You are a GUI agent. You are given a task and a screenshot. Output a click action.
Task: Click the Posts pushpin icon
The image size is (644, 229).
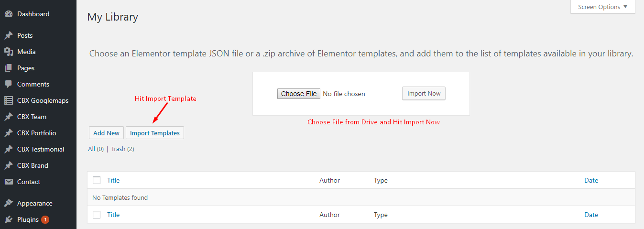pos(8,35)
